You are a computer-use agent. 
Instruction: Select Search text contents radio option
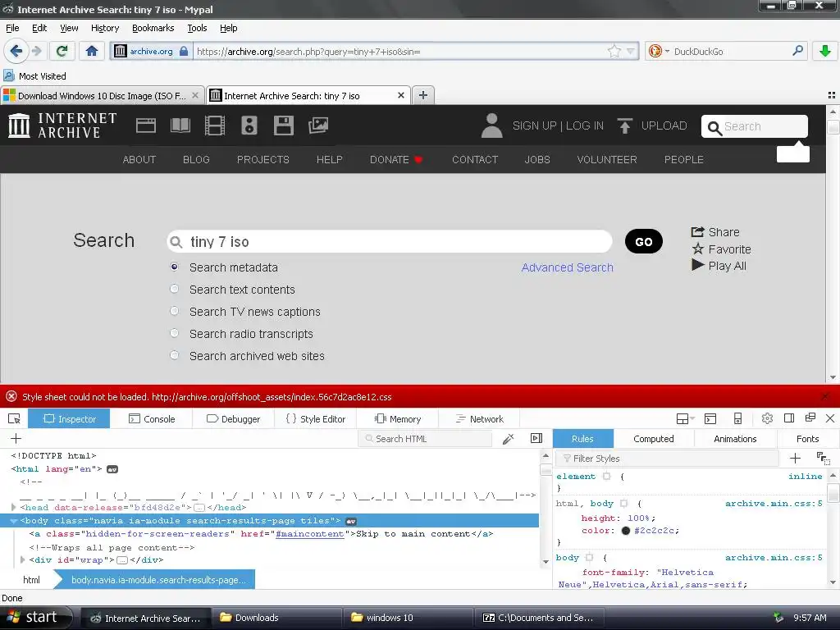point(174,289)
